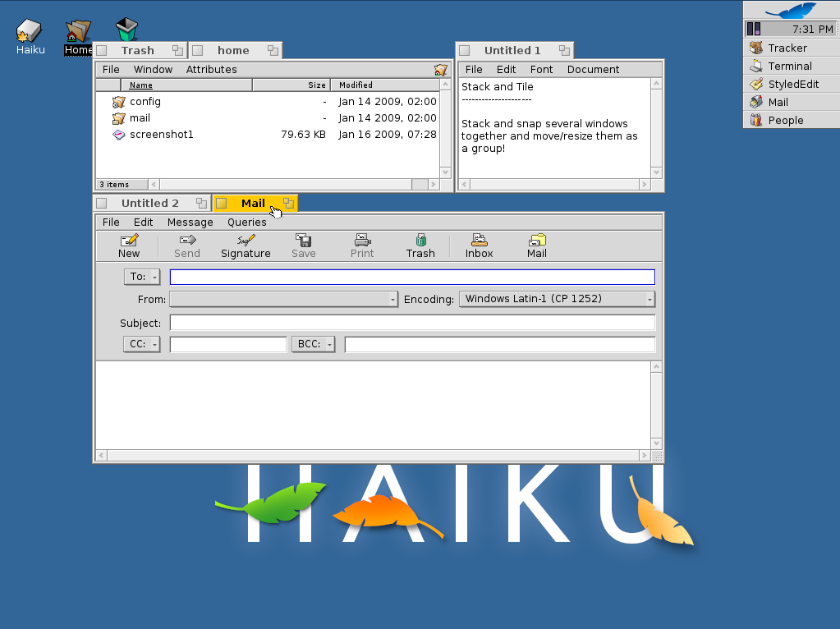Click the folder icon in home window menu bar

point(440,70)
